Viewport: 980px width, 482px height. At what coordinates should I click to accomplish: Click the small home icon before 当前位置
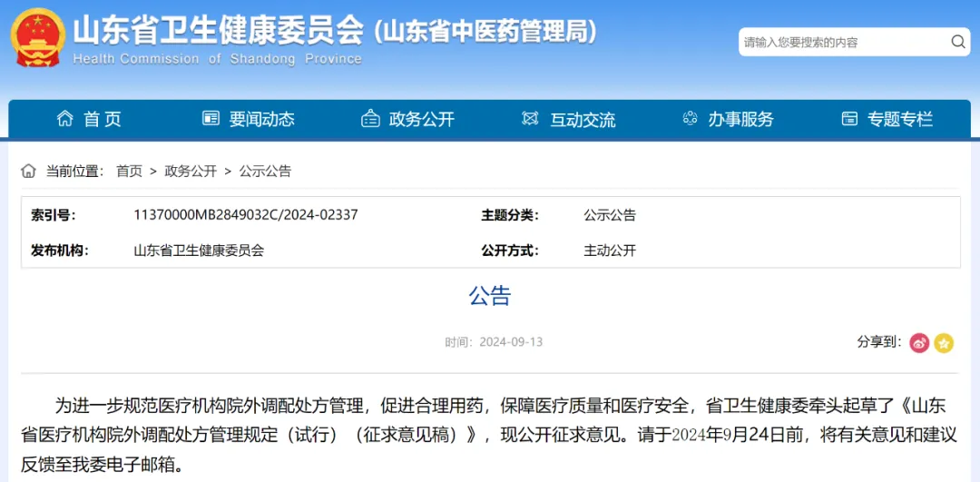point(29,171)
